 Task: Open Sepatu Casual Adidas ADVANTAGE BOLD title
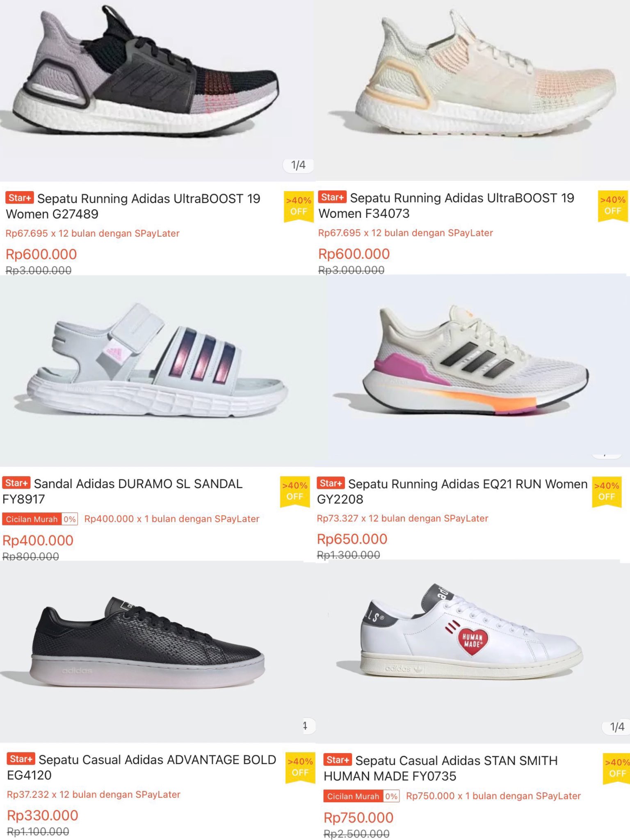point(142,767)
